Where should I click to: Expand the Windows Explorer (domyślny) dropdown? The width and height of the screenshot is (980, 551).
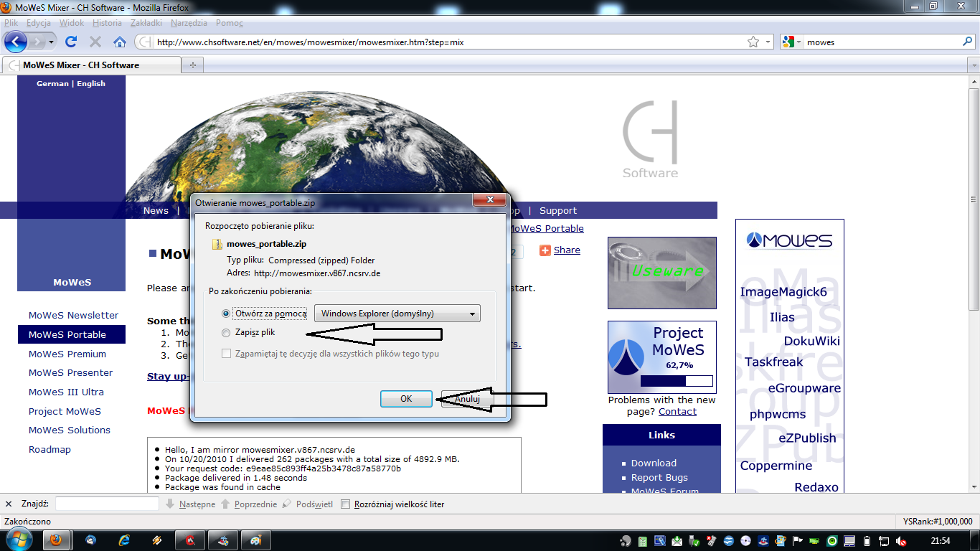(x=397, y=314)
